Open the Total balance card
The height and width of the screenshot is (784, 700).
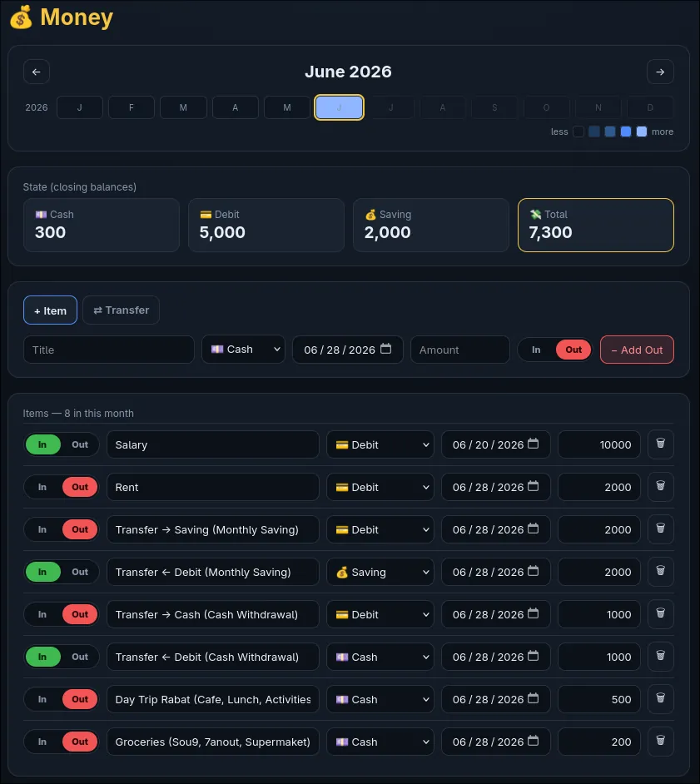click(x=596, y=226)
